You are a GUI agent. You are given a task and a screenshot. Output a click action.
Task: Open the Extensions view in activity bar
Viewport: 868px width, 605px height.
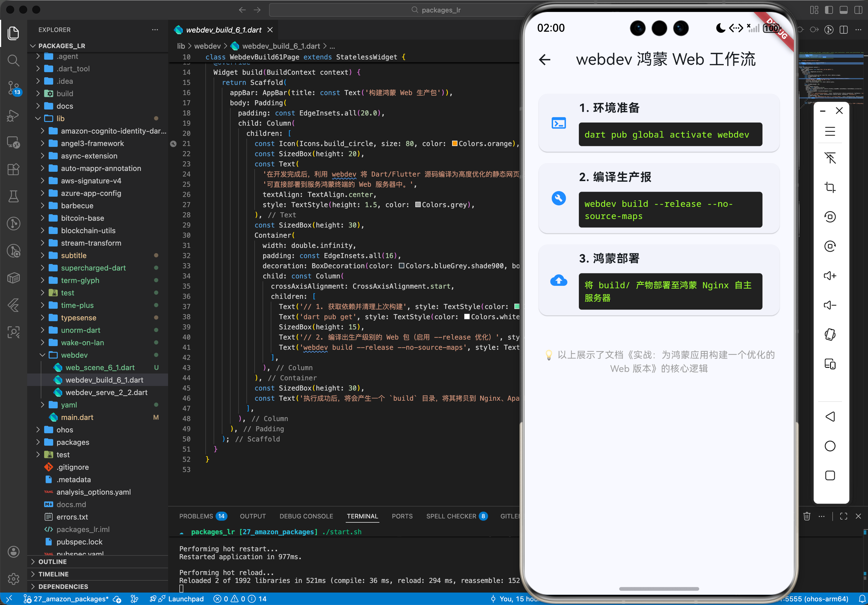coord(13,169)
